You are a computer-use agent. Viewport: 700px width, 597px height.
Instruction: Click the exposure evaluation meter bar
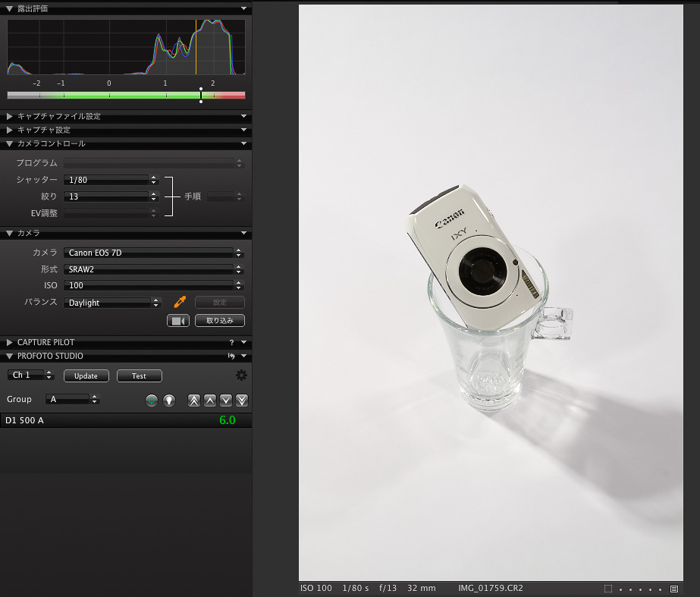click(x=126, y=95)
